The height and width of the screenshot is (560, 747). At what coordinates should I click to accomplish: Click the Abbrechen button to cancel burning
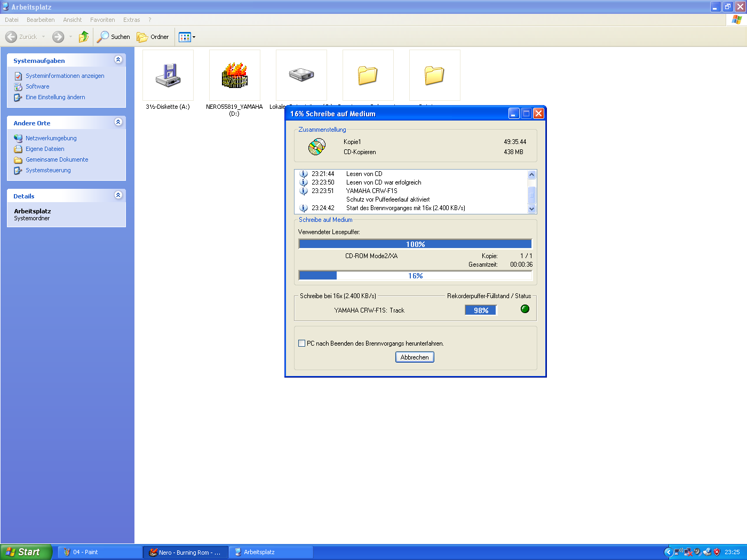click(x=415, y=357)
